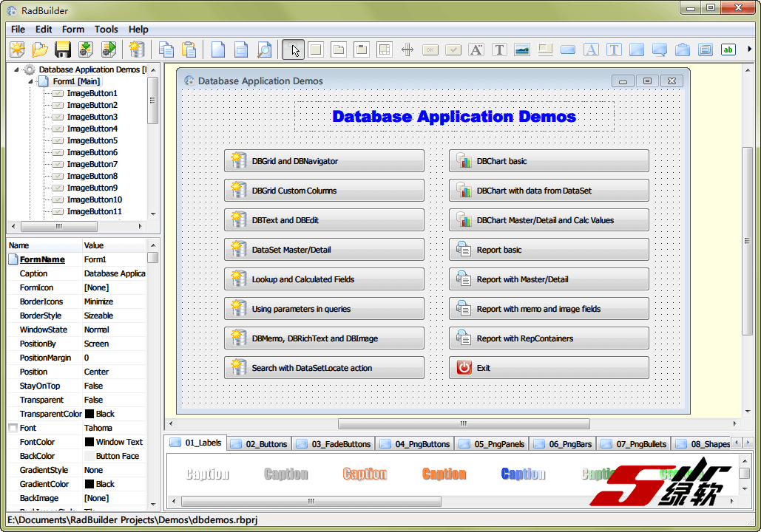Open the Tools menu
The width and height of the screenshot is (761, 532).
106,30
